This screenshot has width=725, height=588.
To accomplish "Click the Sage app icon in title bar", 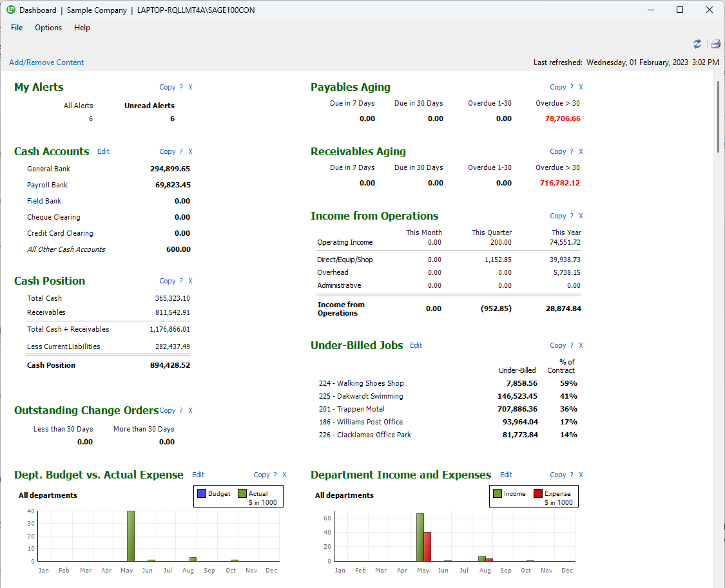I will click(11, 10).
